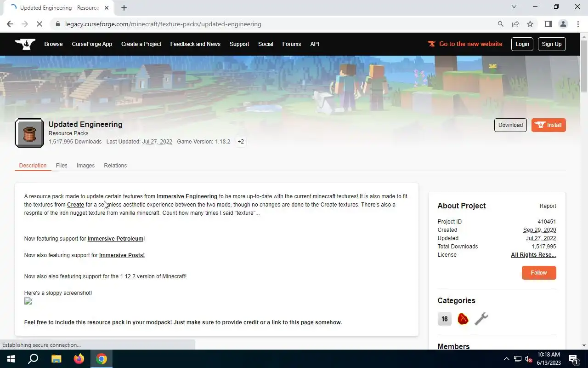Show hidden system tray icons
588x368 pixels.
click(x=507, y=359)
